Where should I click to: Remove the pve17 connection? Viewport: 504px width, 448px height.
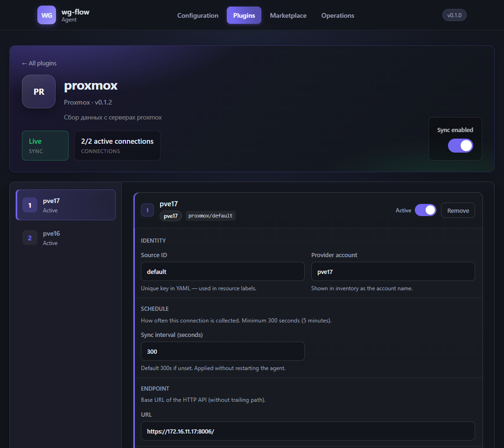coord(458,210)
